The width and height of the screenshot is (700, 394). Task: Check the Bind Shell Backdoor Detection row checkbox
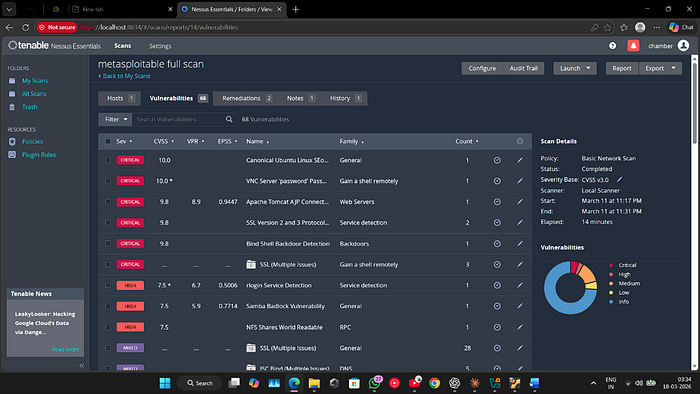108,244
